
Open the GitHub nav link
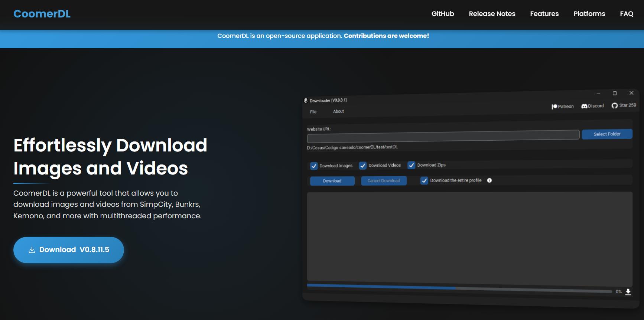coord(443,14)
